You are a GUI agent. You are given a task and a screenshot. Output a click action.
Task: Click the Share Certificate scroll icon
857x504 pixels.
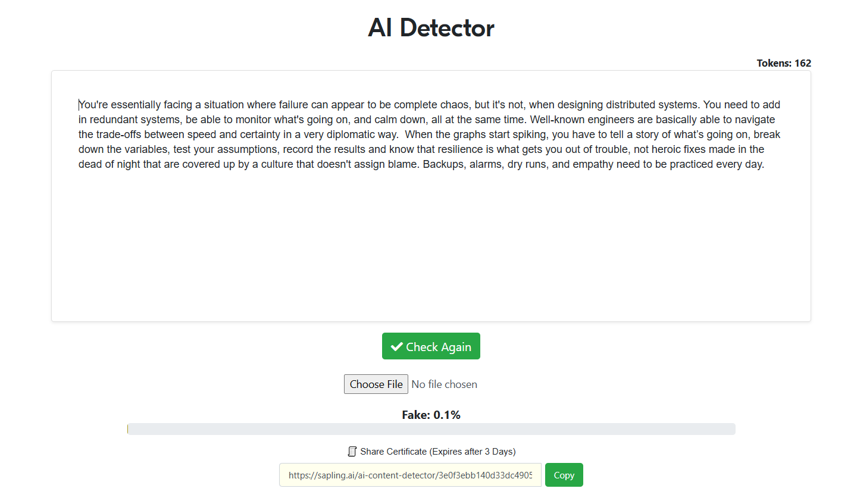point(352,452)
